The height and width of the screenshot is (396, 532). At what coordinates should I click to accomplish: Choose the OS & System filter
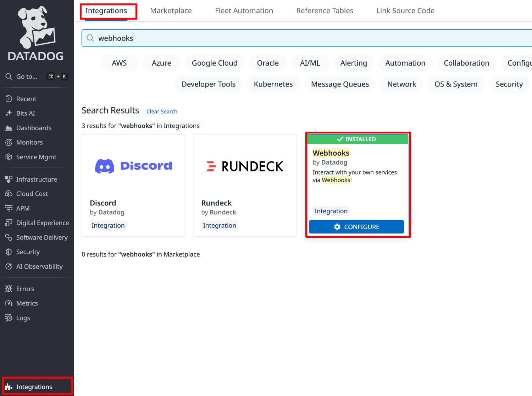point(456,84)
